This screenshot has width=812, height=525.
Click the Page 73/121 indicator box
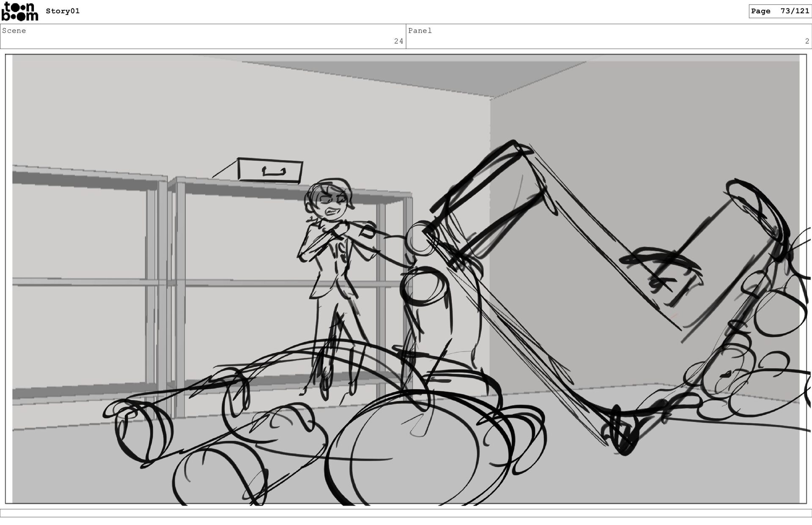point(779,11)
